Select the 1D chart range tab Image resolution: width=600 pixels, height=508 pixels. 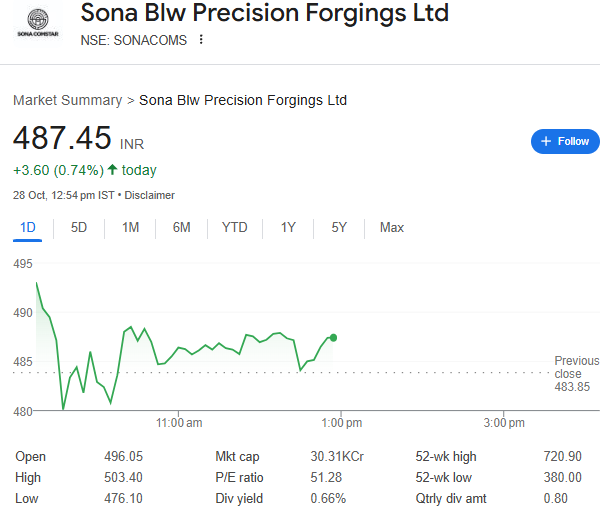pos(28,228)
